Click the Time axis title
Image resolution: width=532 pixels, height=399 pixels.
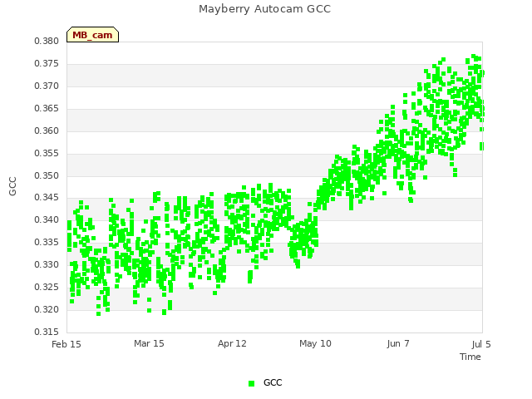470,357
